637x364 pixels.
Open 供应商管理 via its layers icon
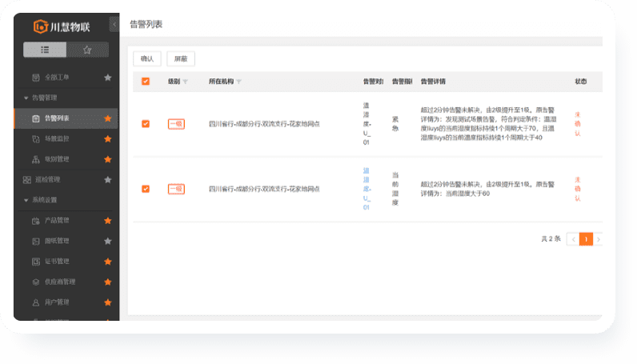pos(36,282)
